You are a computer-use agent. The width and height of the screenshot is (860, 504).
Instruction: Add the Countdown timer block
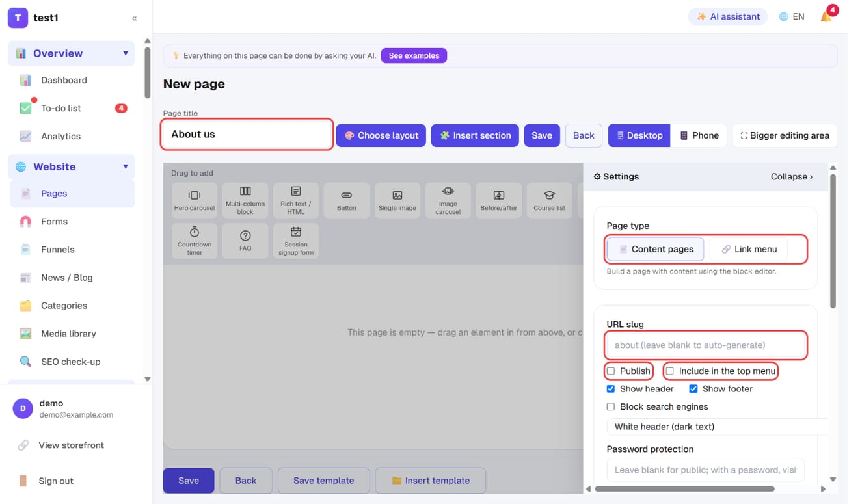pyautogui.click(x=194, y=241)
